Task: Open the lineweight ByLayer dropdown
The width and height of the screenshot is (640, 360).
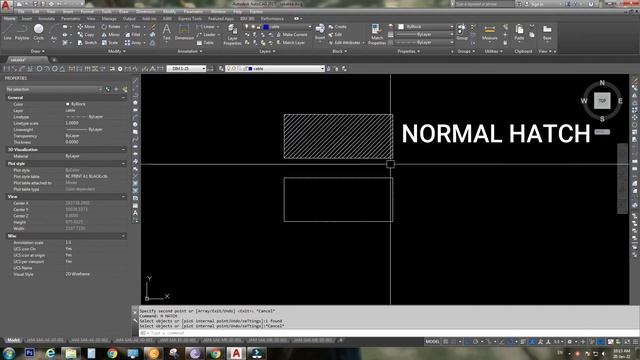Action: 424,35
